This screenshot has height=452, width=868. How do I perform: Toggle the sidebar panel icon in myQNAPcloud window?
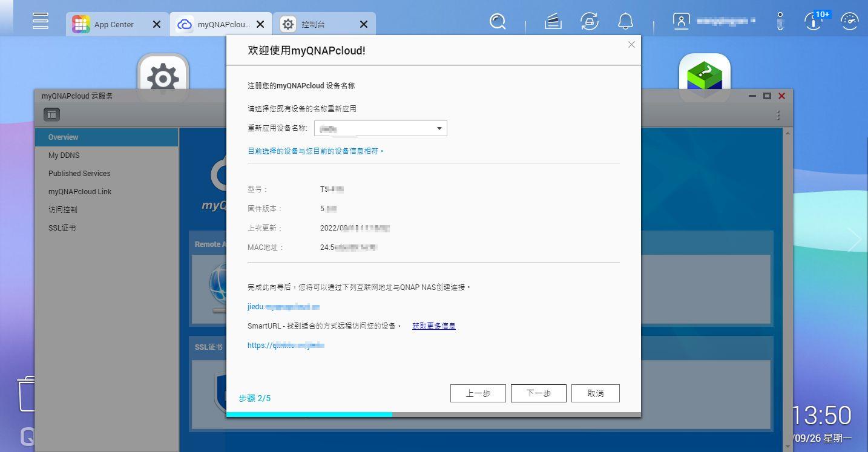pyautogui.click(x=52, y=114)
